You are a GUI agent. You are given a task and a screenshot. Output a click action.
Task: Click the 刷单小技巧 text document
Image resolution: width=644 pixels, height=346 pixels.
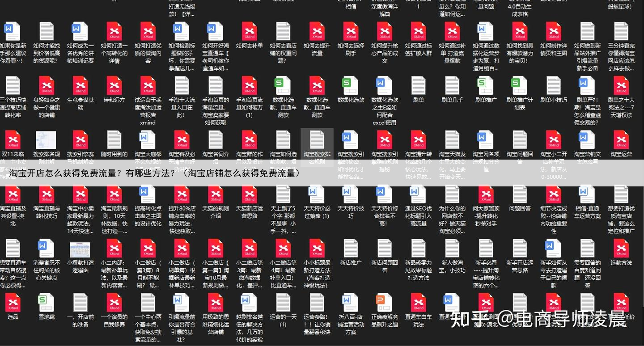pyautogui.click(x=553, y=86)
